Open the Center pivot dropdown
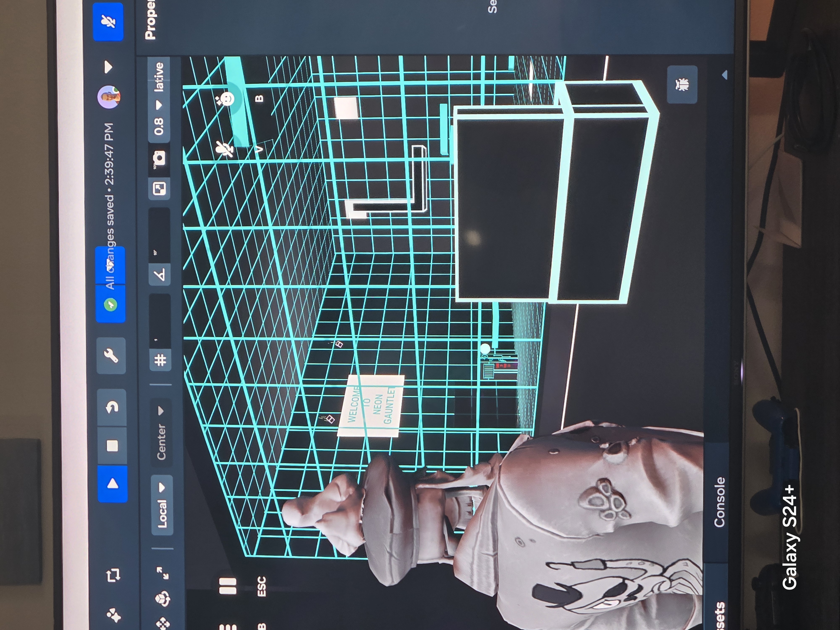The width and height of the screenshot is (840, 630). 161,433
